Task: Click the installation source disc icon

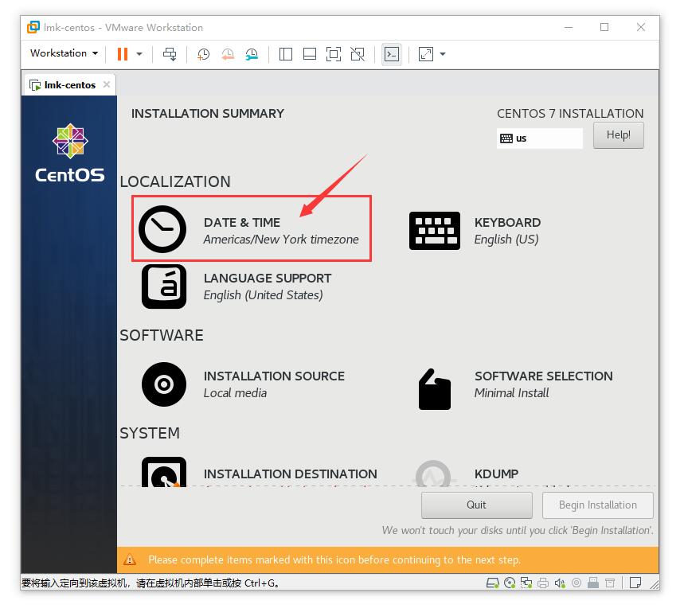Action: 164,384
